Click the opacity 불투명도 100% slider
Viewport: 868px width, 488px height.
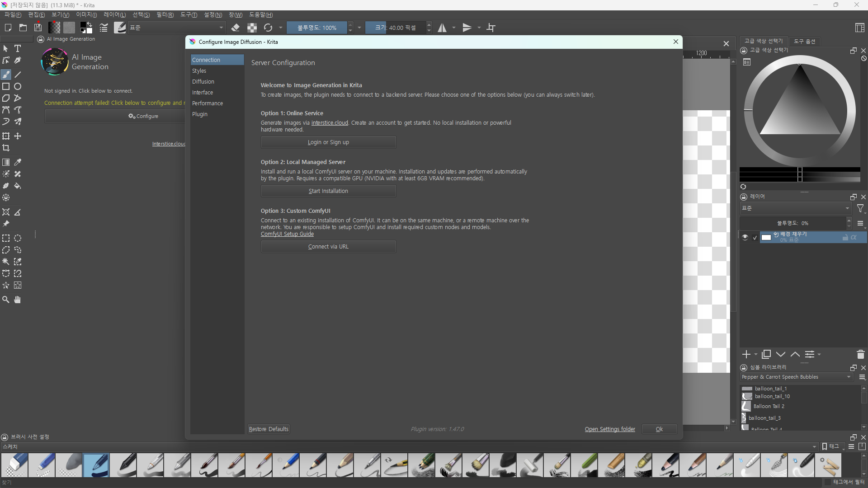point(316,28)
